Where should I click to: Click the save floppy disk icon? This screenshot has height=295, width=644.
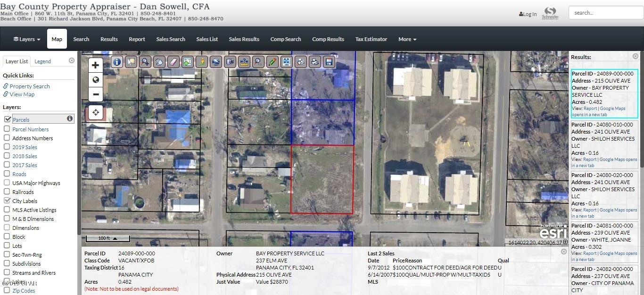pos(329,62)
